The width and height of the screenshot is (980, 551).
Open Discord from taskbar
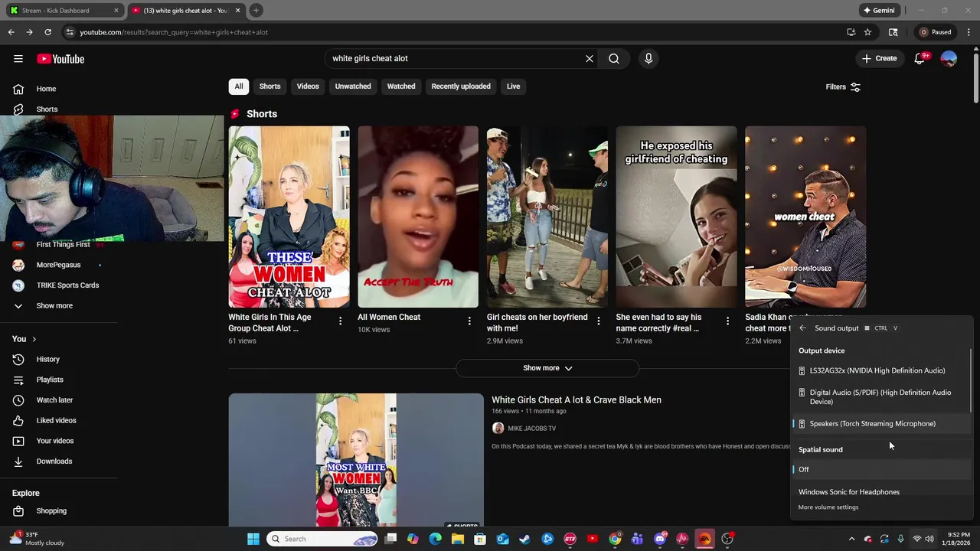(x=660, y=539)
